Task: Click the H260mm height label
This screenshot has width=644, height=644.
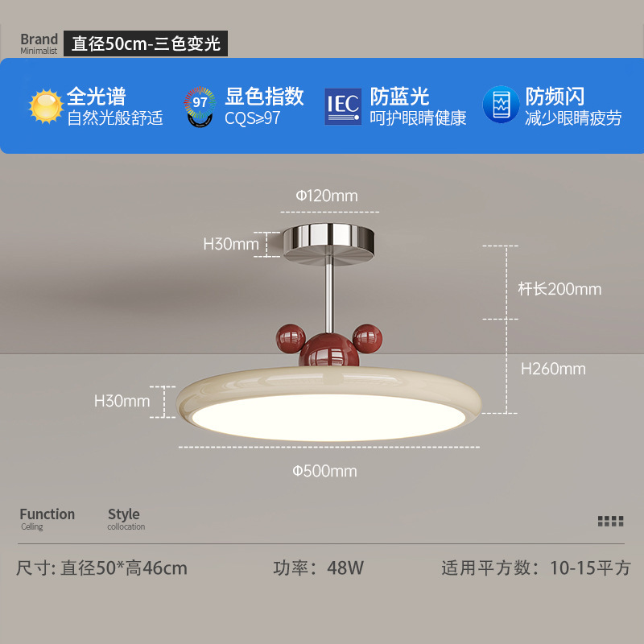Action: point(553,369)
